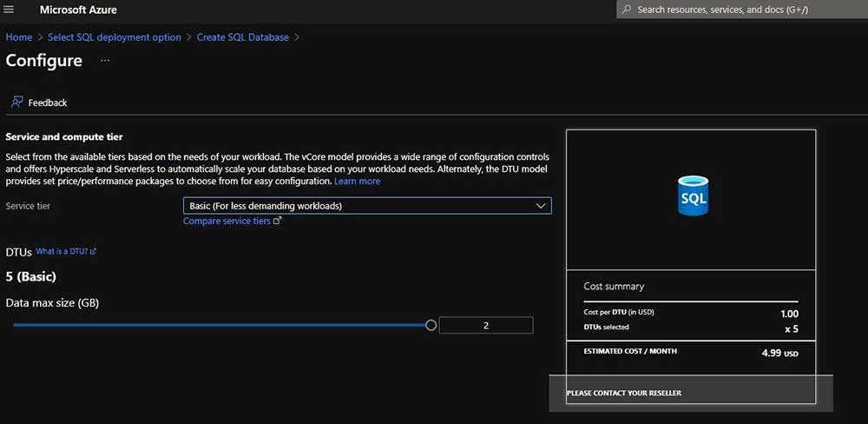Viewport: 868px width, 424px height.
Task: Navigate to Select SQL deployment option breadcrumb
Action: click(115, 37)
